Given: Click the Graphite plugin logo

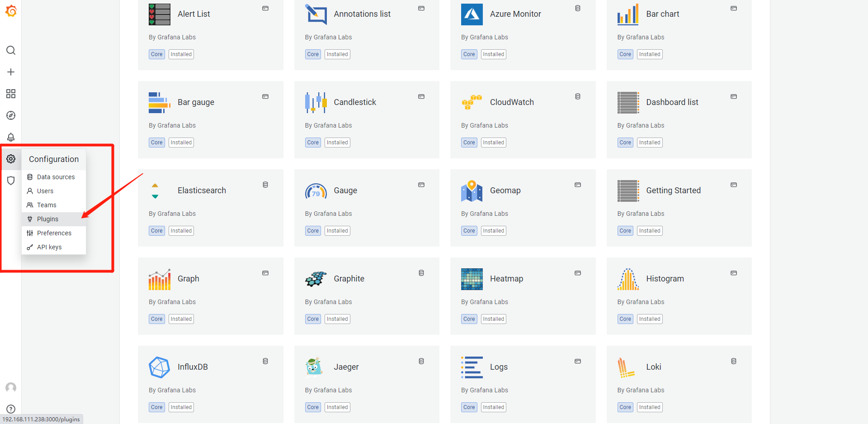Looking at the screenshot, I should 316,279.
